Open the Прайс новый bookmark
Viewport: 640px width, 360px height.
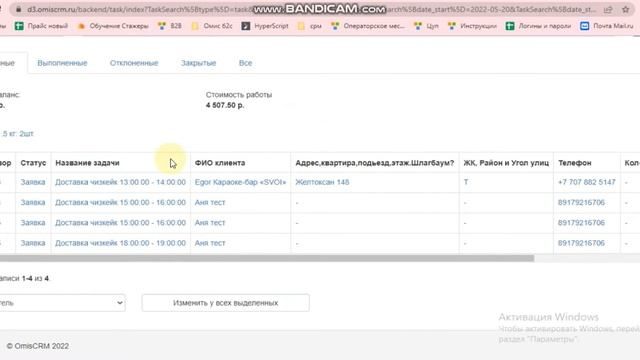click(x=41, y=26)
